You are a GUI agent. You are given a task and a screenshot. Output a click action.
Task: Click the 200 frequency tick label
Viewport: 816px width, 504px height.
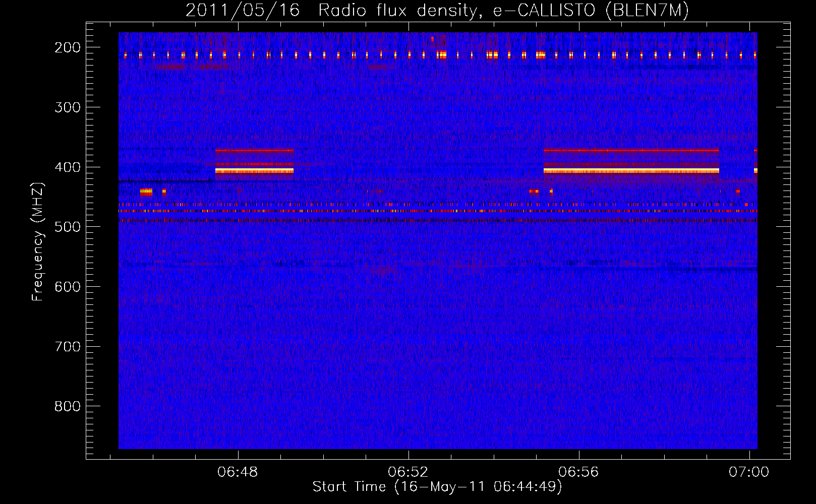[68, 47]
